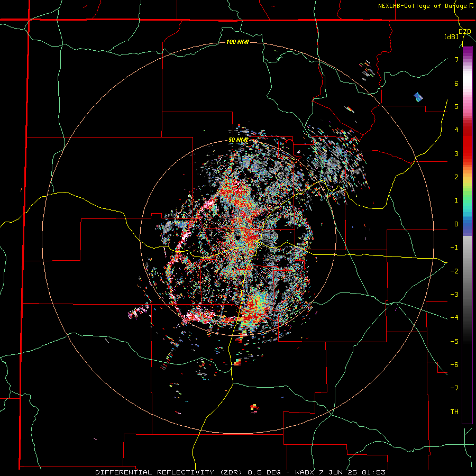Click the DIFFERENTIAL REFLECTIVITY (ZDR) caption text
Screen dimensions: 476x476
point(169,472)
